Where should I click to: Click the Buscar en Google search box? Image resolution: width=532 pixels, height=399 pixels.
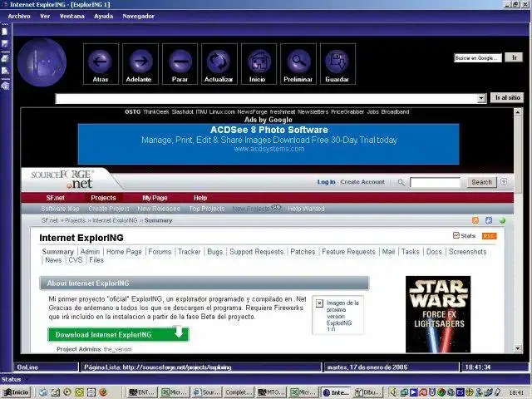coord(477,57)
